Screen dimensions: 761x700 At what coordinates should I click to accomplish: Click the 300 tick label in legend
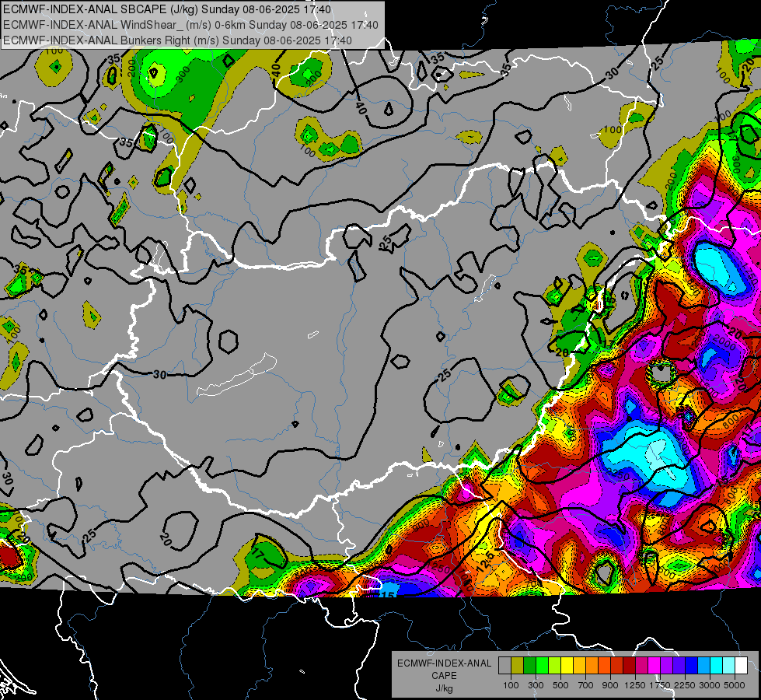pos(536,685)
